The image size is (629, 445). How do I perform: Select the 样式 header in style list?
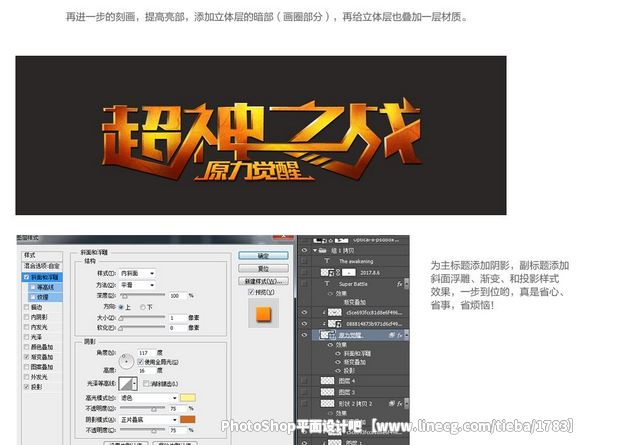42,255
